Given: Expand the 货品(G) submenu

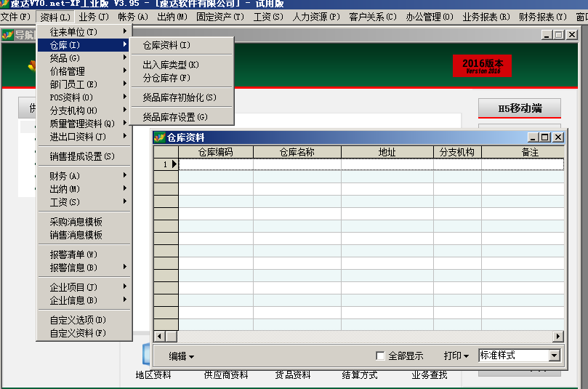Looking at the screenshot, I should click(x=84, y=58).
